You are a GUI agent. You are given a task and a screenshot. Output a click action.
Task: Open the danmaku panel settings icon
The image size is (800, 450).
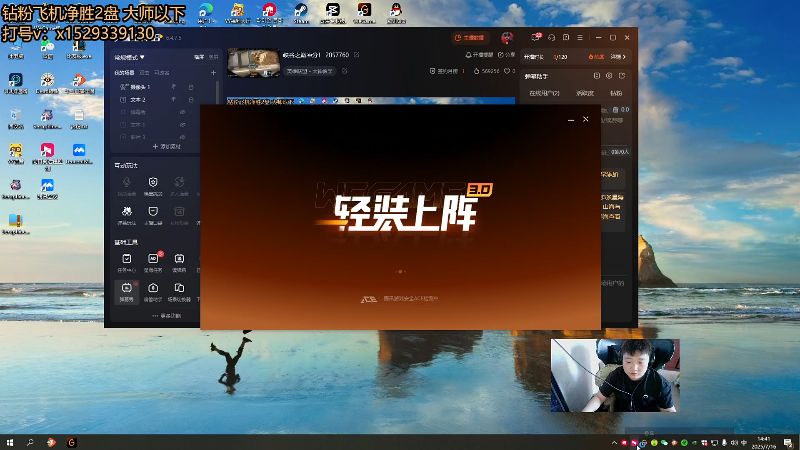pyautogui.click(x=609, y=76)
